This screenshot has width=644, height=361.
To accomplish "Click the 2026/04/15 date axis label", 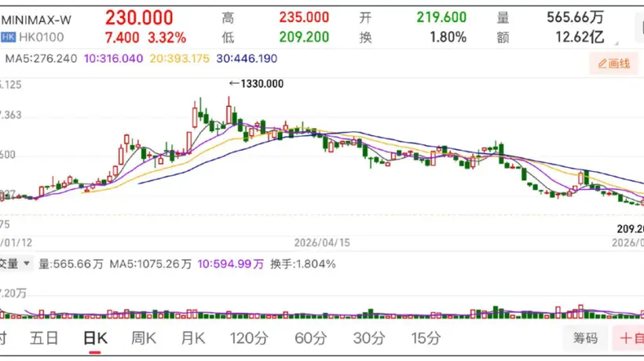I will click(x=322, y=242).
